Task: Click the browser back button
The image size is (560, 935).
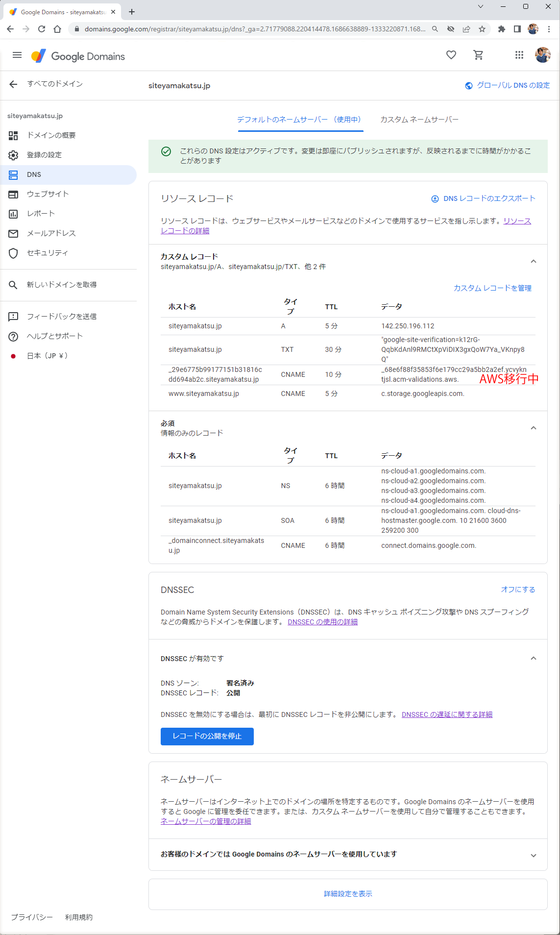Action: point(10,29)
